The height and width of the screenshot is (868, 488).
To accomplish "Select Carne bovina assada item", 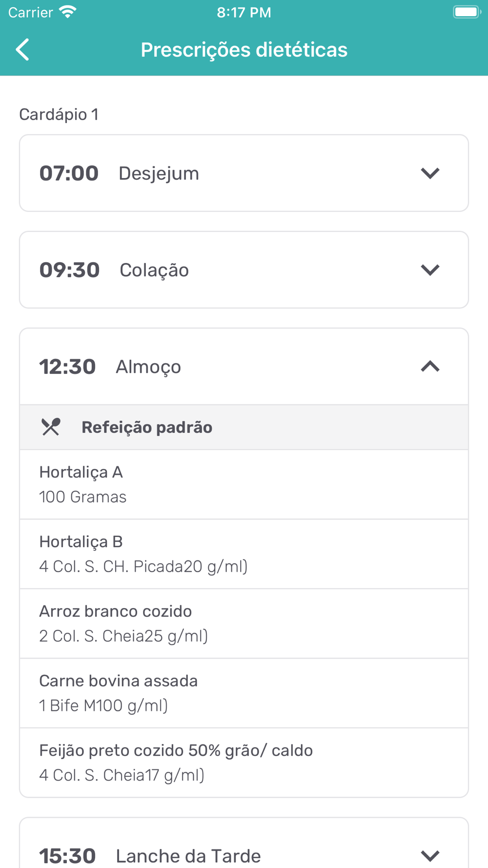I will 244,693.
